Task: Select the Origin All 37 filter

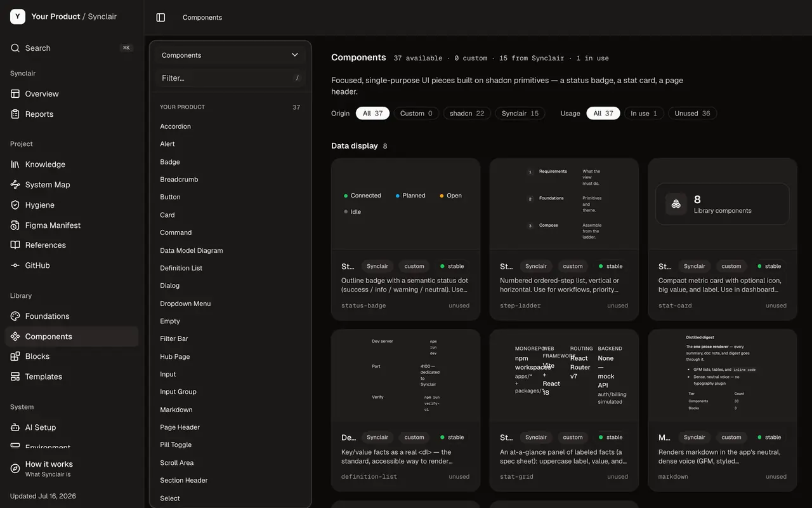Action: point(373,114)
